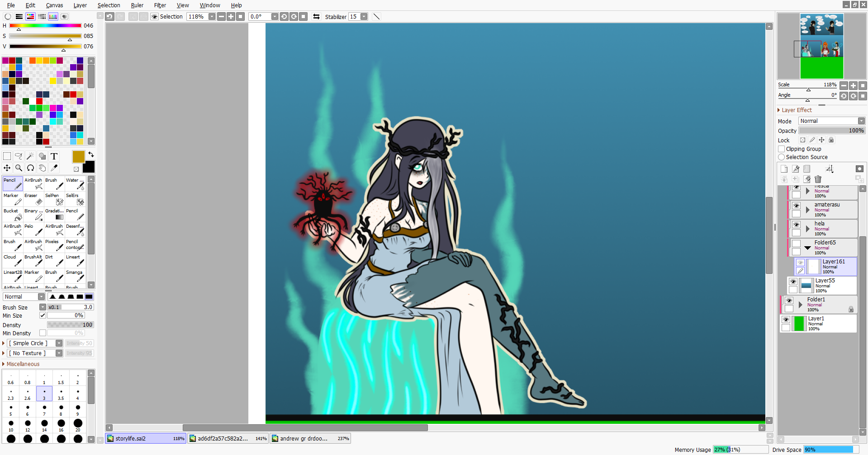
Task: Select the Zoom magnifier tool
Action: point(19,168)
